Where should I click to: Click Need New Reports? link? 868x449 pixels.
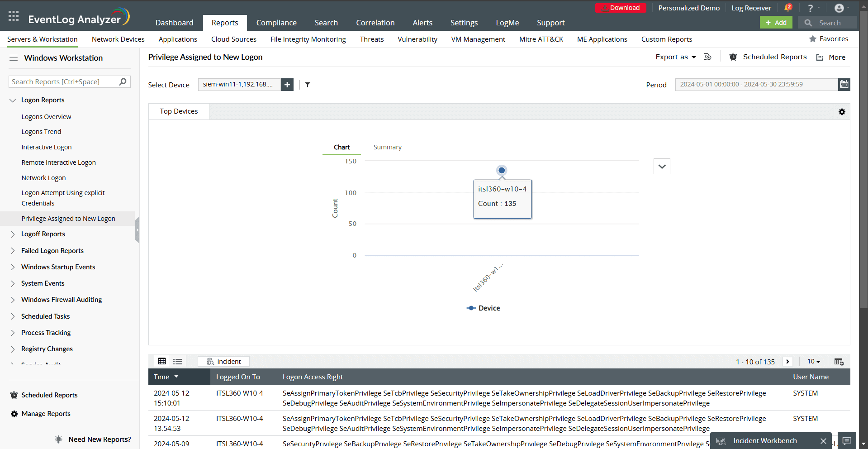[100, 439]
